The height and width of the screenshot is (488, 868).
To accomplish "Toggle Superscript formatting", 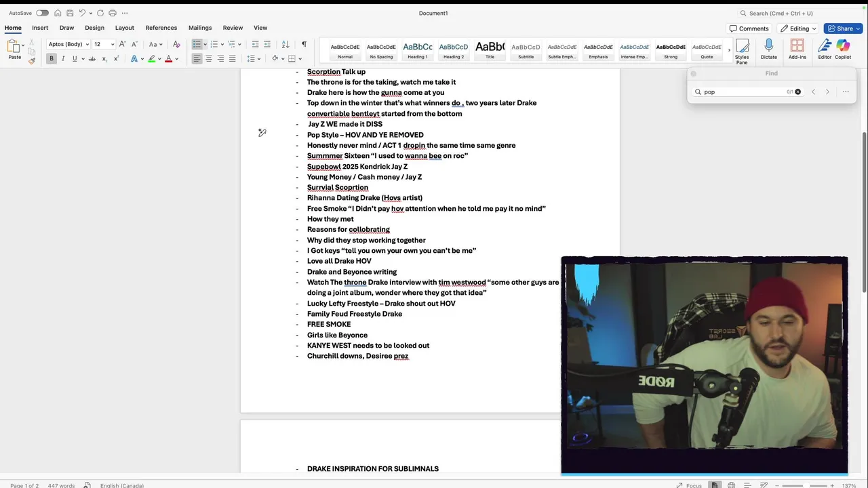I will [x=116, y=59].
